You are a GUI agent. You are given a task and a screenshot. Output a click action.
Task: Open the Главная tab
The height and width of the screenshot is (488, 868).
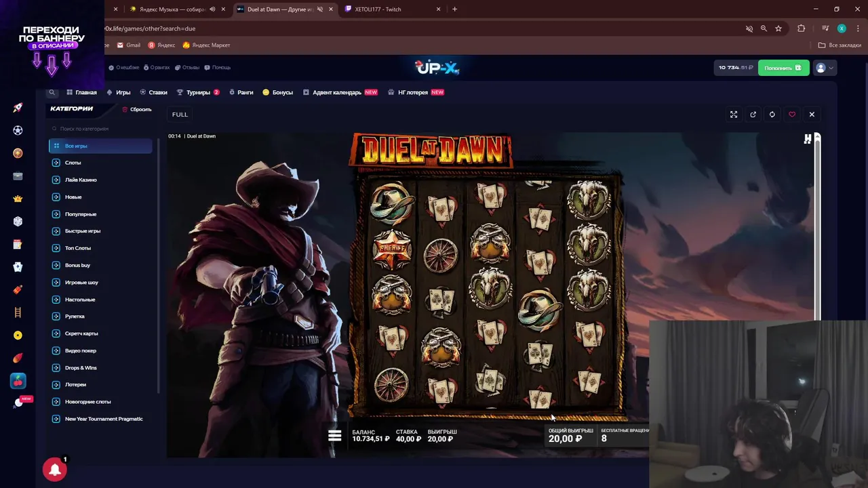pos(81,92)
